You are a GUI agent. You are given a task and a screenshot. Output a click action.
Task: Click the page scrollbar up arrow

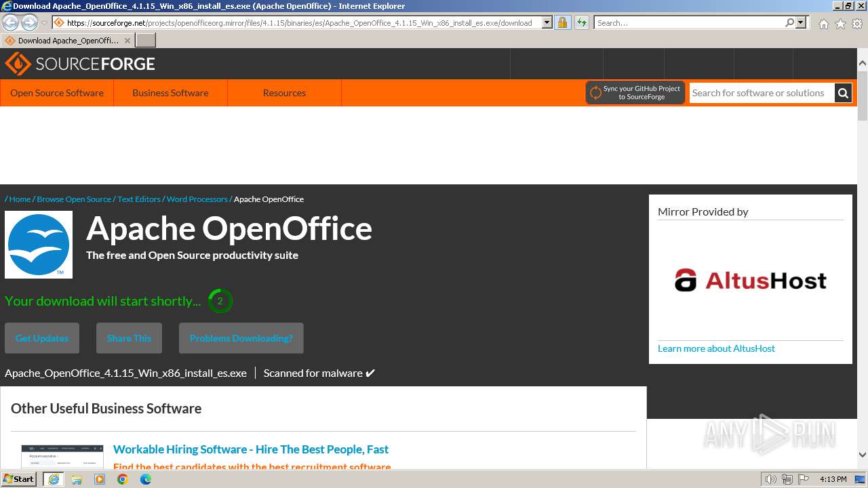point(863,64)
